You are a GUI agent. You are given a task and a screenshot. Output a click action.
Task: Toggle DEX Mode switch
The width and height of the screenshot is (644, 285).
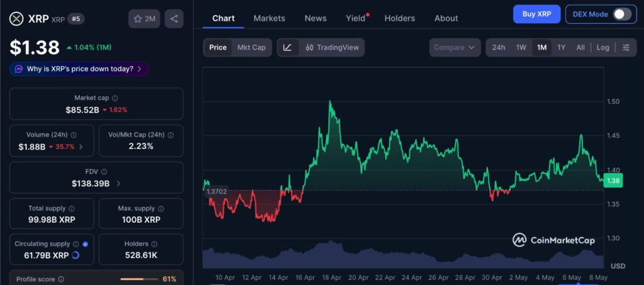(x=622, y=14)
